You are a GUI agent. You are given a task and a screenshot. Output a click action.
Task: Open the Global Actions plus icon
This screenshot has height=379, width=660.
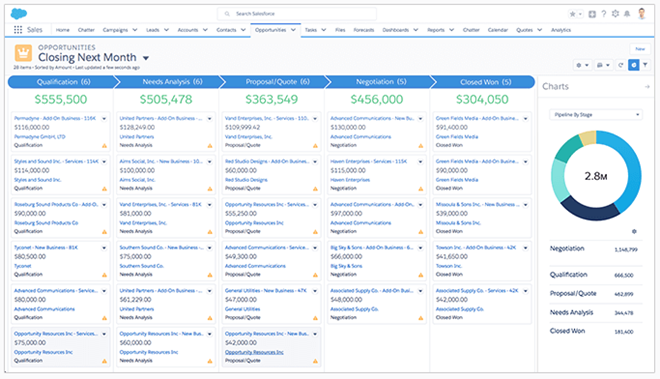pos(592,14)
